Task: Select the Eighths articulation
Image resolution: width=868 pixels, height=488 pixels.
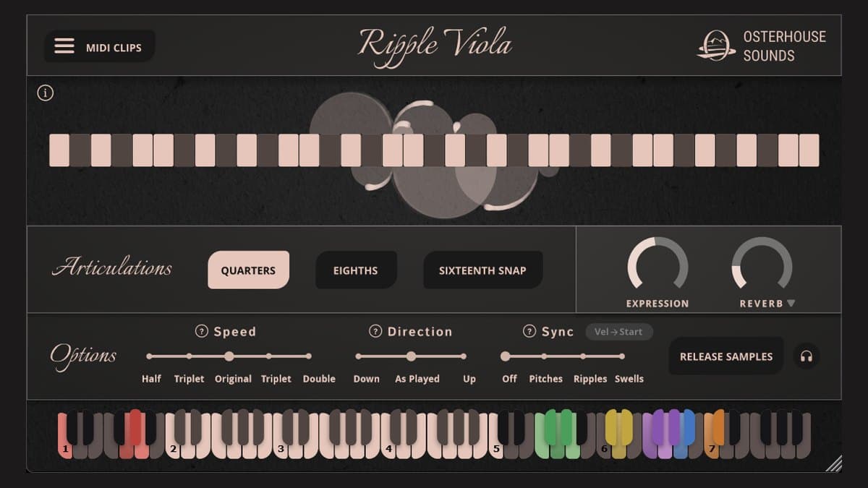Action: point(355,270)
